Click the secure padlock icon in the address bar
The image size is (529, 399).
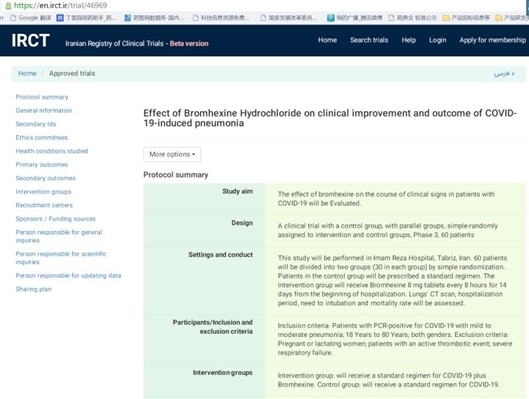(x=8, y=5)
